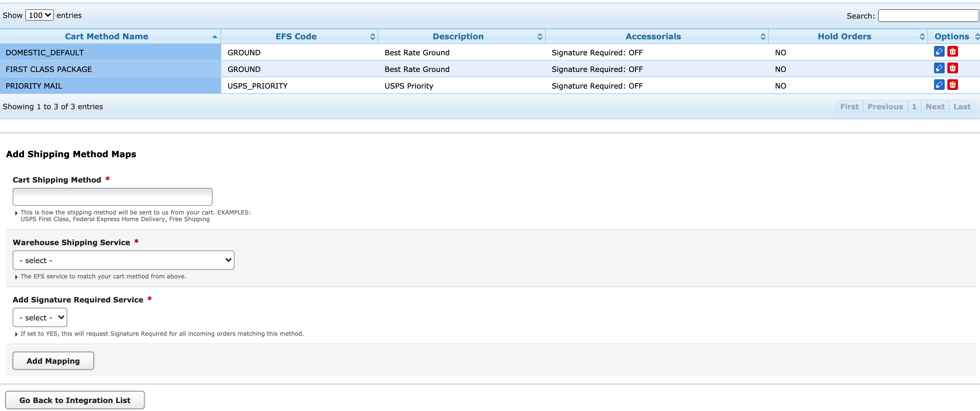Open the Warehouse Shipping Service dropdown
Screen dimensions: 980x411
pos(123,260)
